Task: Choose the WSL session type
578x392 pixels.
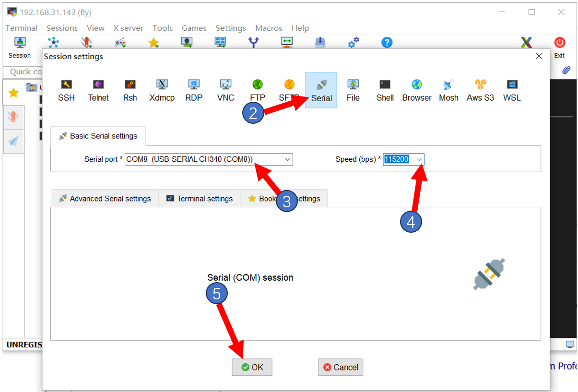Action: pos(512,90)
